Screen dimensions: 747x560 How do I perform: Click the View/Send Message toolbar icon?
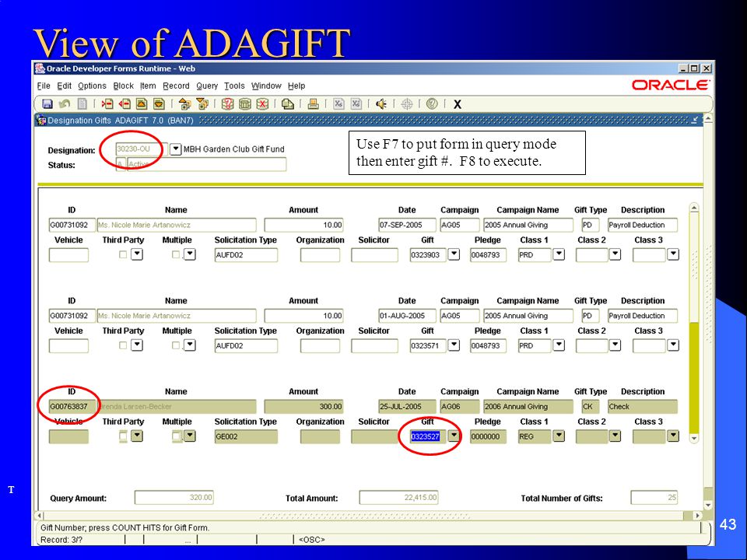[288, 103]
